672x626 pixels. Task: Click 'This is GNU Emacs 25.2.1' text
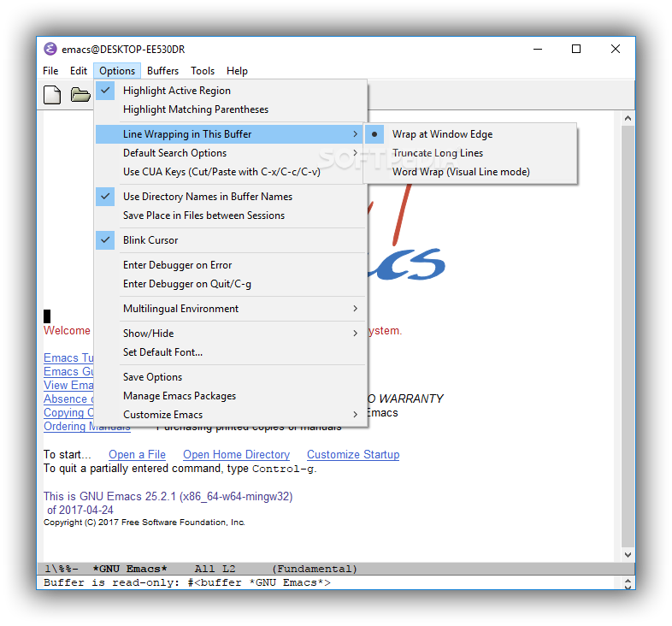168,497
